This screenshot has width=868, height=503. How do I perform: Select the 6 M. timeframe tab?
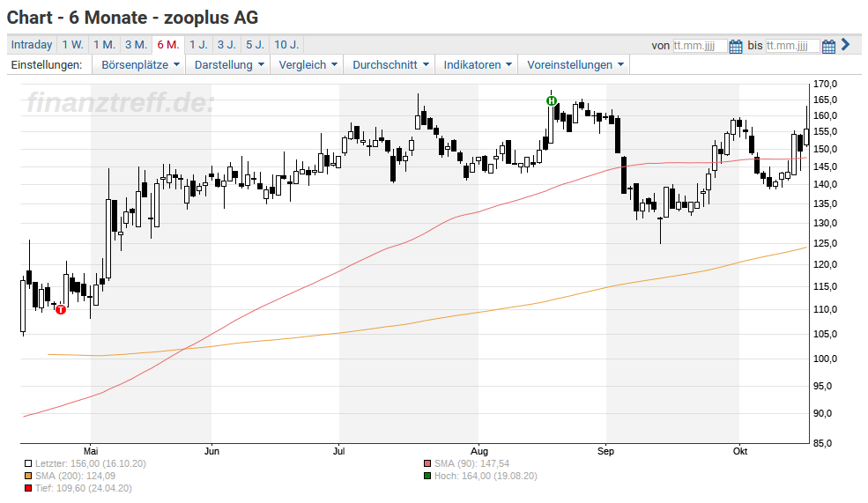[168, 45]
